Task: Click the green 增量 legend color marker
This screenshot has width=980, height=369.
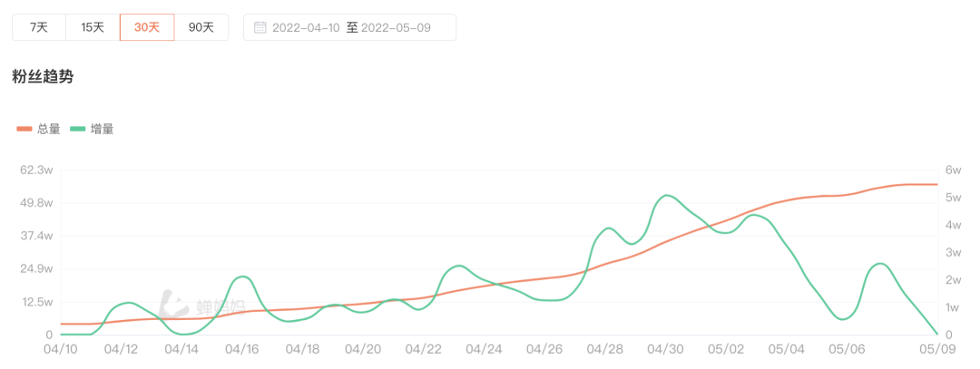Action: 77,129
